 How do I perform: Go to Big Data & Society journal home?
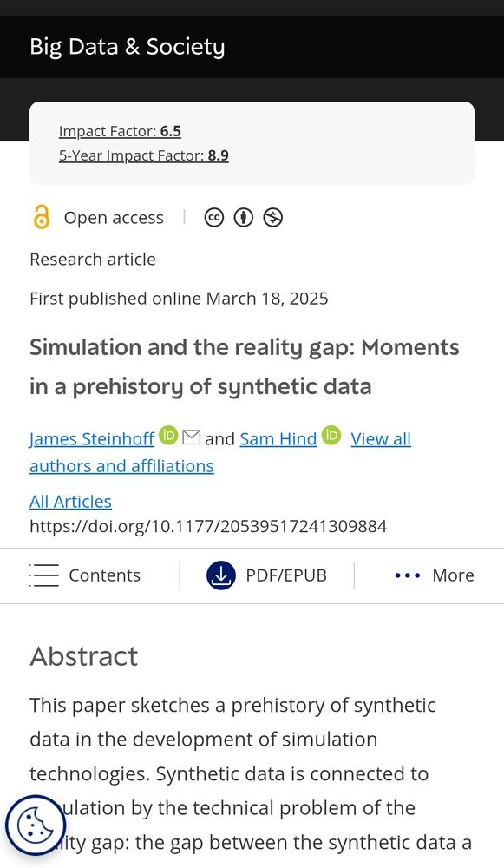coord(128,47)
